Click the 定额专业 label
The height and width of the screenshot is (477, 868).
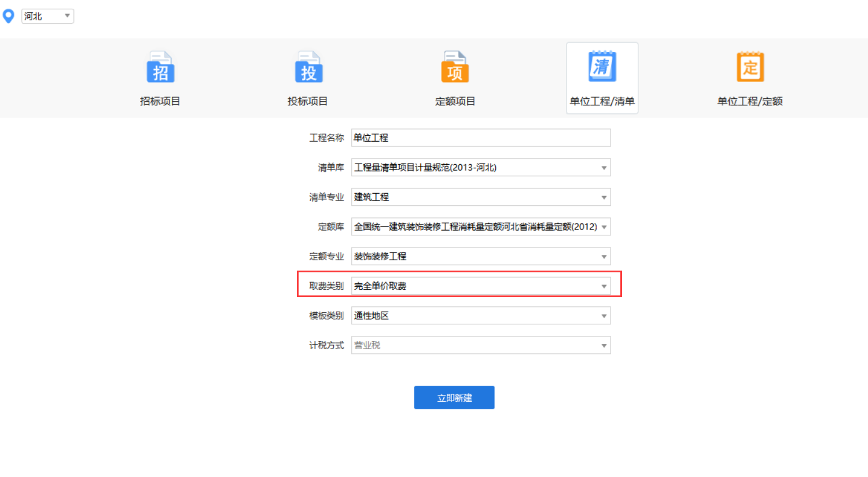[326, 256]
